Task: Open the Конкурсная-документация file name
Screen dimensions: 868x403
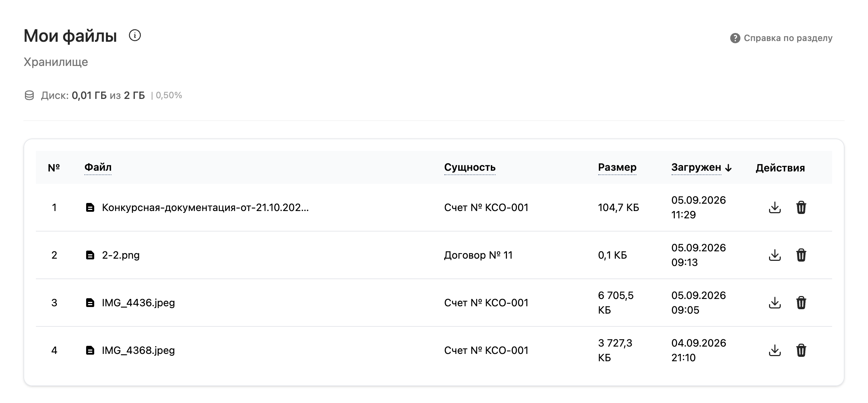Action: 205,208
